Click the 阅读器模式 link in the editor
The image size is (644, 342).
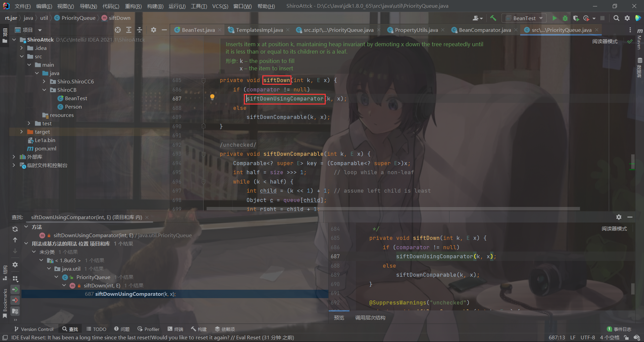pyautogui.click(x=605, y=41)
